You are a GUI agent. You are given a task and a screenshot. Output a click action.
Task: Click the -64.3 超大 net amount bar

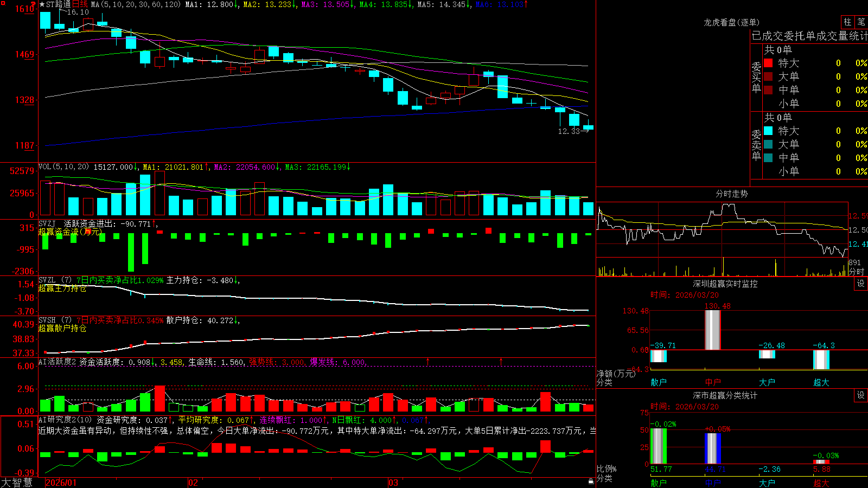[x=821, y=359]
